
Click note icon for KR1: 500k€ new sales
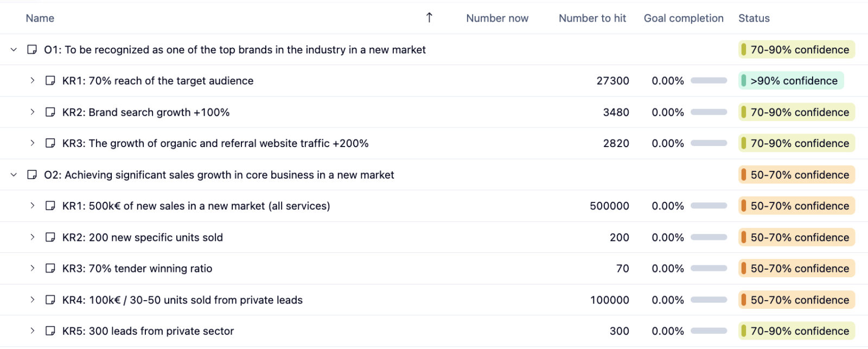coord(50,206)
